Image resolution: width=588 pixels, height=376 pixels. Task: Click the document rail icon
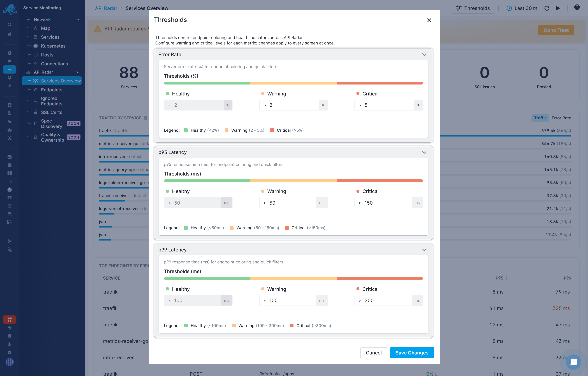10,113
